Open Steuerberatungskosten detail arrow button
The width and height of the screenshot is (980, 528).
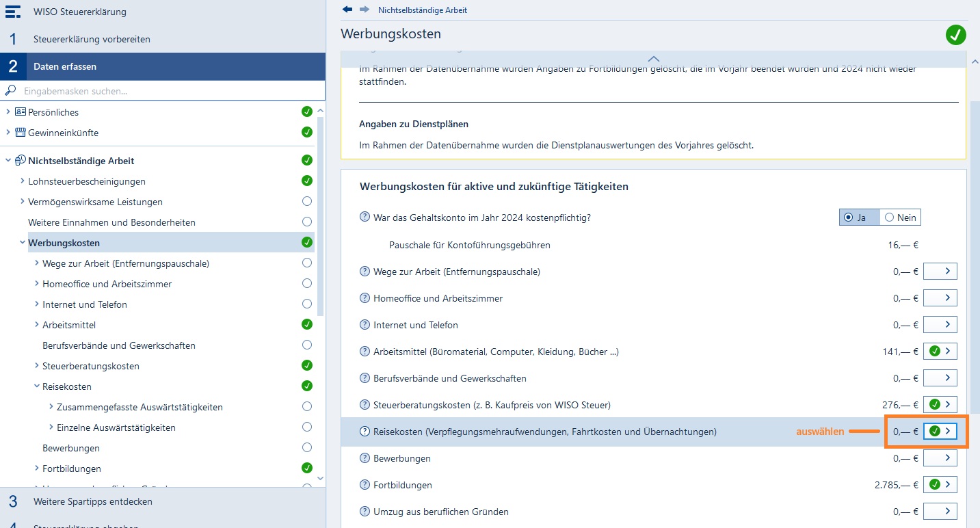coord(940,405)
